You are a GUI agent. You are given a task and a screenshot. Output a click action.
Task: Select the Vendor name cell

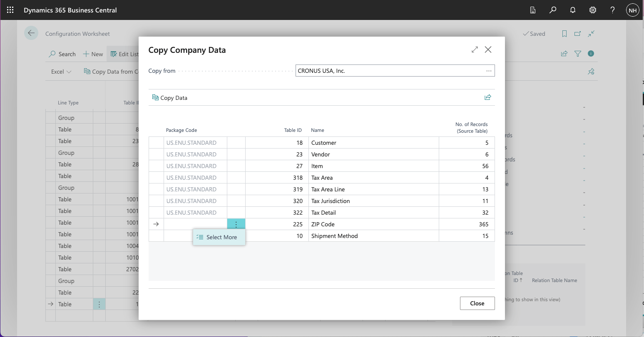click(x=373, y=154)
